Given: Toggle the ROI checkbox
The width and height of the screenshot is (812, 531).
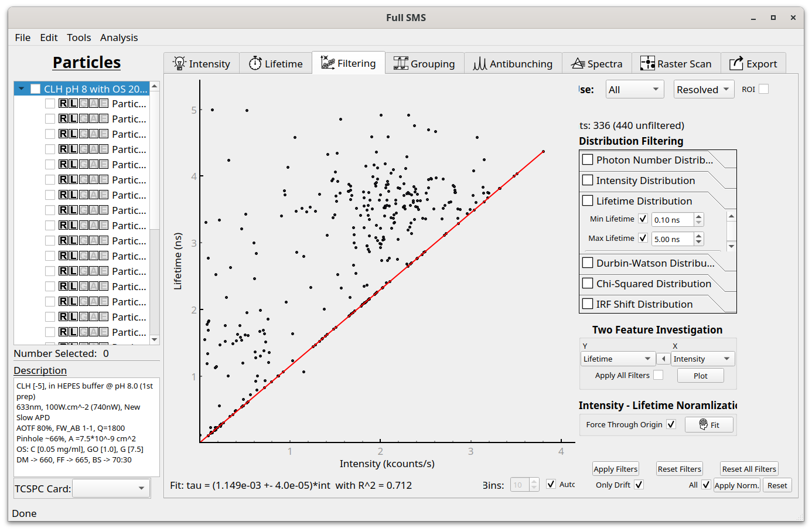Looking at the screenshot, I should 763,89.
